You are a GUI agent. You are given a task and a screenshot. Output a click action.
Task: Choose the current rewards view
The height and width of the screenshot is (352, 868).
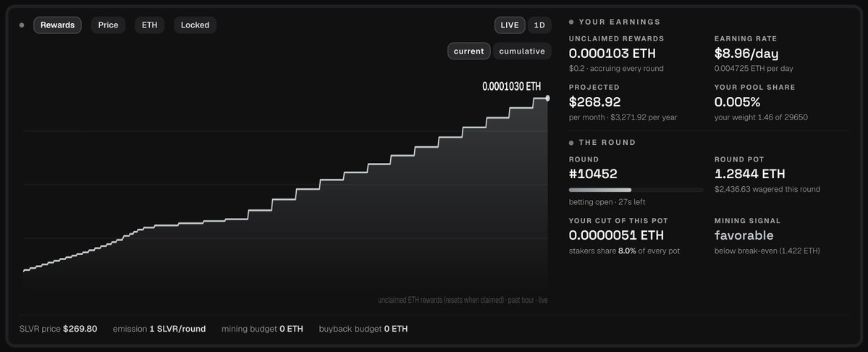(469, 51)
